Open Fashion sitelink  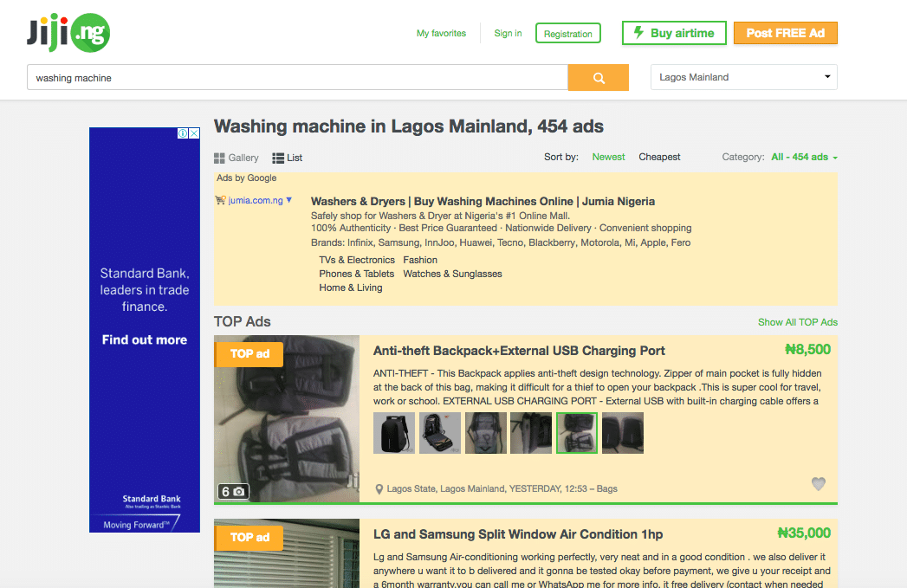[420, 260]
